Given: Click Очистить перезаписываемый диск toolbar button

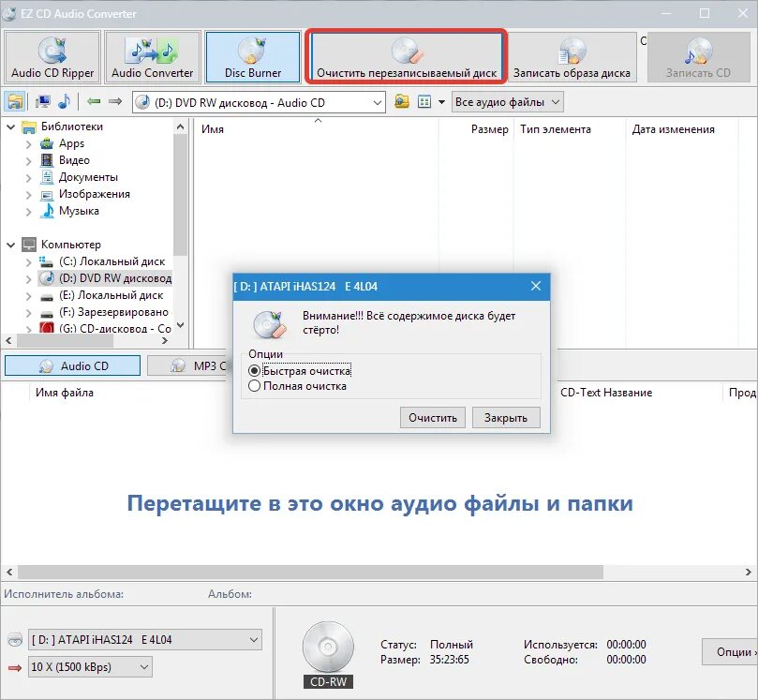Looking at the screenshot, I should tap(407, 57).
